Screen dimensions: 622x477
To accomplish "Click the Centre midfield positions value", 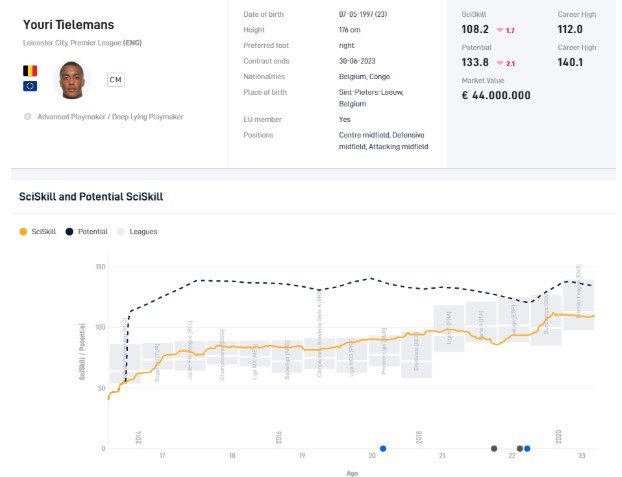I will point(383,141).
